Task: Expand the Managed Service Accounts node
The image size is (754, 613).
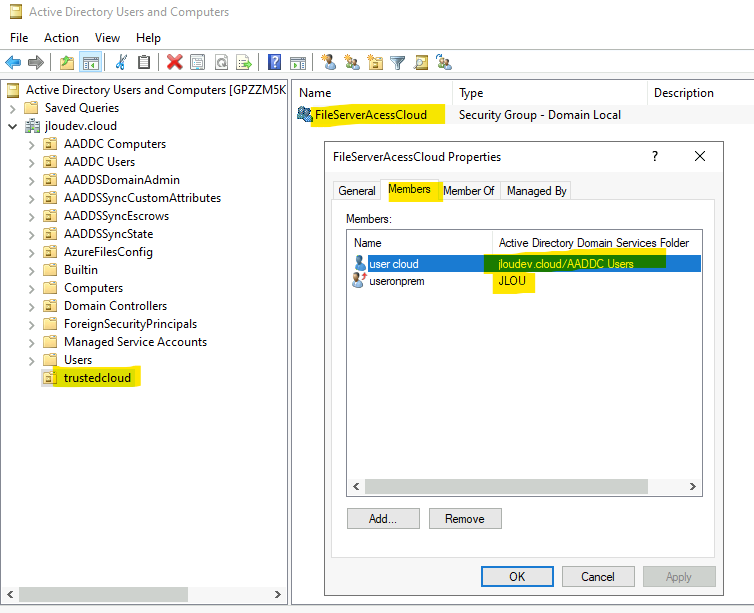Action: coord(32,343)
